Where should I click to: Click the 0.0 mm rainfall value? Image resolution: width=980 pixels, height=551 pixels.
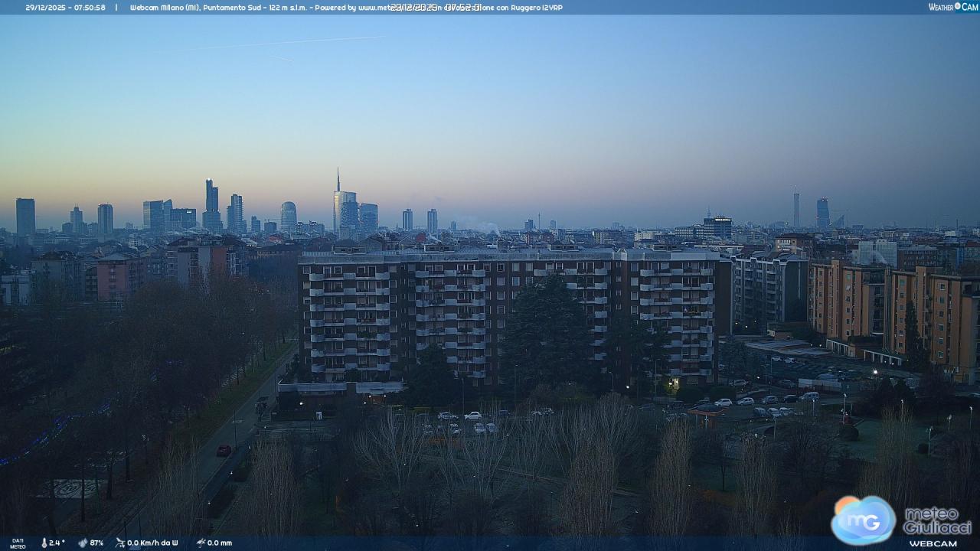(220, 543)
